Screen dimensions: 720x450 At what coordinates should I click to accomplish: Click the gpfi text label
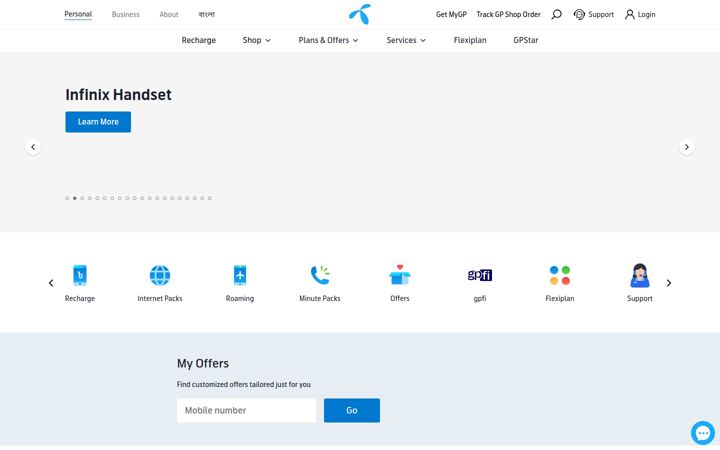pos(480,298)
